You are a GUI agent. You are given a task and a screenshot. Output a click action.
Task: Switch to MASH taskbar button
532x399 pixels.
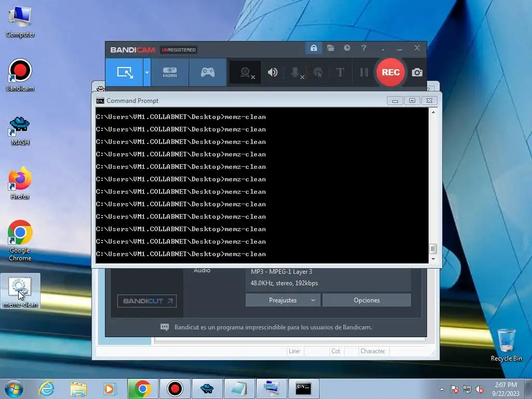point(207,389)
